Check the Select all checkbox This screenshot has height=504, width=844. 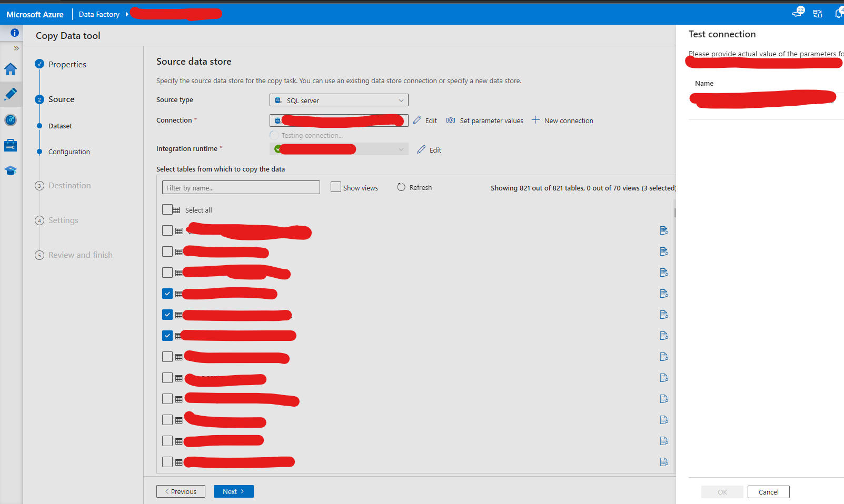(x=167, y=209)
